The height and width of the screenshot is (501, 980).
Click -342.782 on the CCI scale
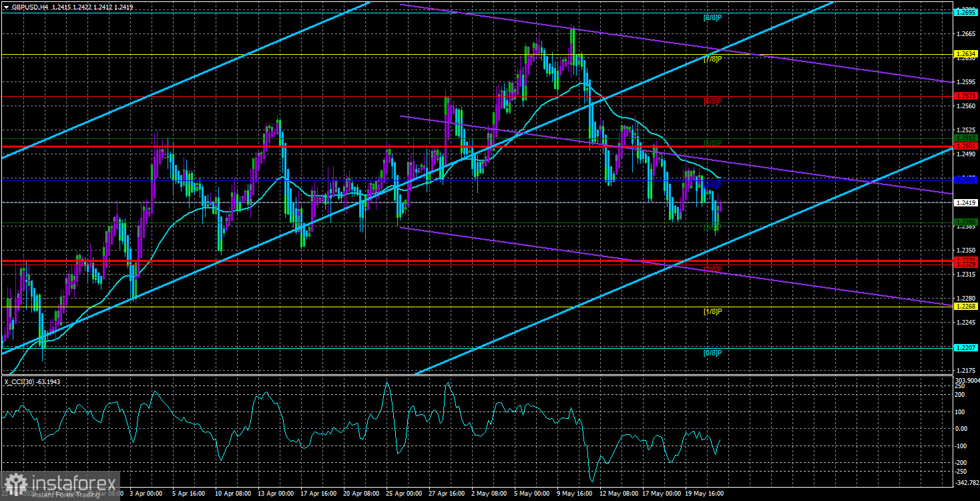(x=967, y=482)
